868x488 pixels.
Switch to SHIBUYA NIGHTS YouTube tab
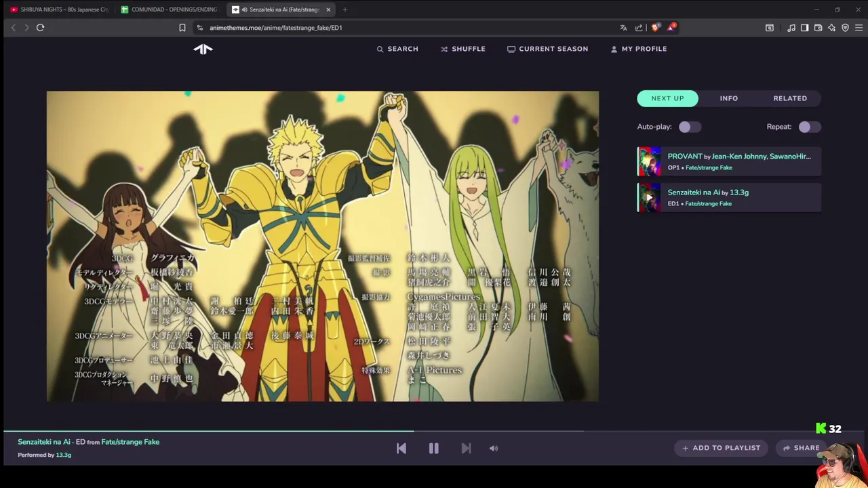58,9
